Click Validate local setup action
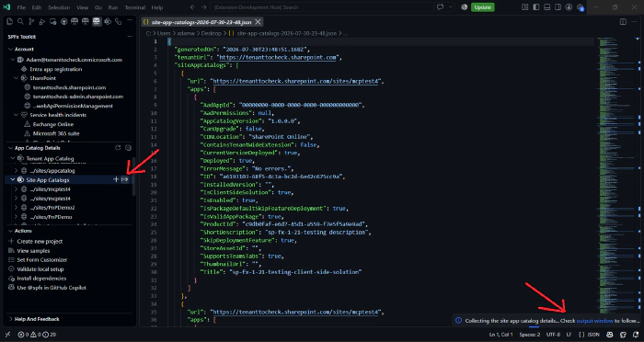 tap(36, 269)
